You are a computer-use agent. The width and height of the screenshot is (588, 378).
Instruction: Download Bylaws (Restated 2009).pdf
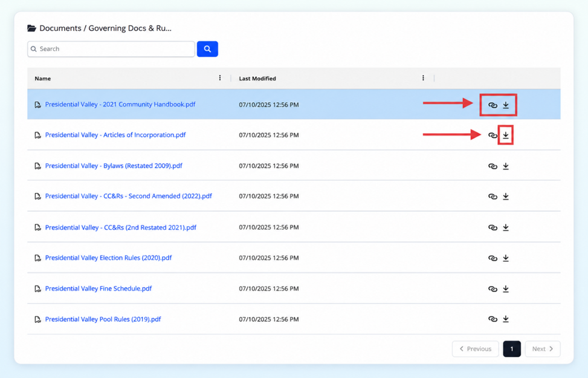(505, 166)
